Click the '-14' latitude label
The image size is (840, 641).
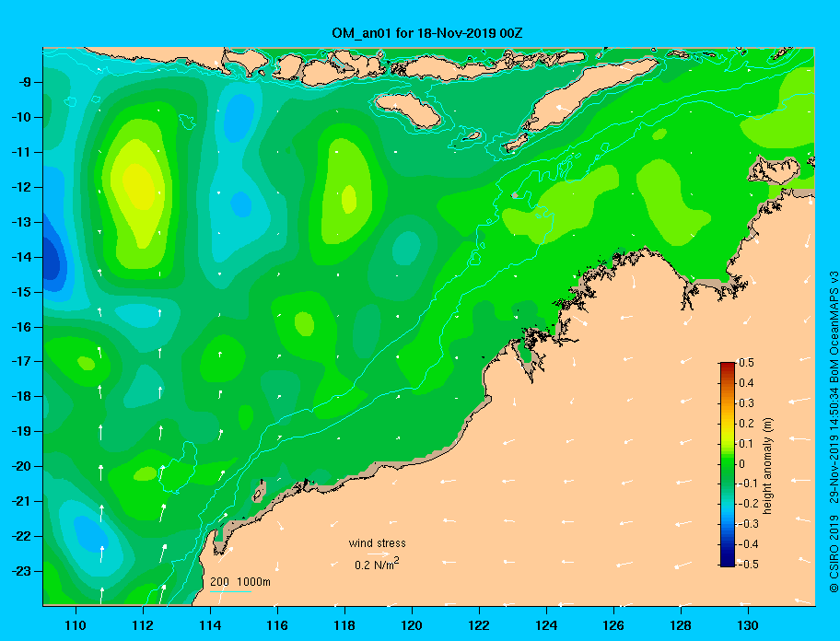[x=21, y=257]
